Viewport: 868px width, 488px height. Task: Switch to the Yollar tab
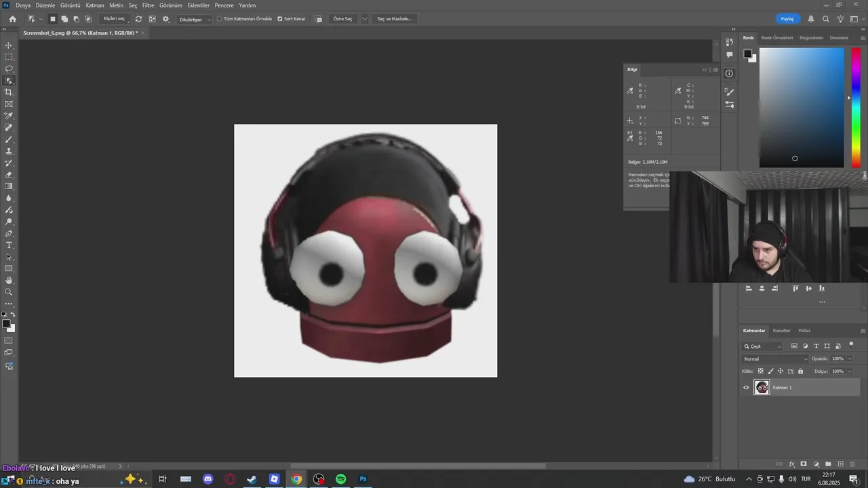coord(804,331)
